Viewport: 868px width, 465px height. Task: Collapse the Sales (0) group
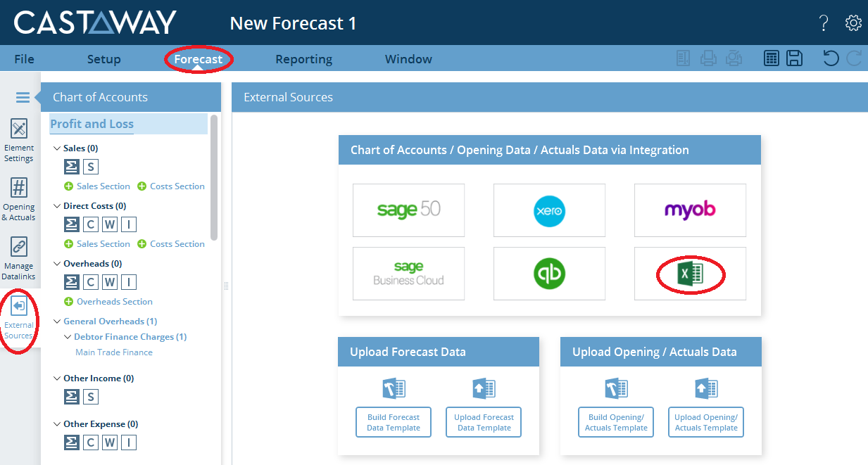coord(57,148)
